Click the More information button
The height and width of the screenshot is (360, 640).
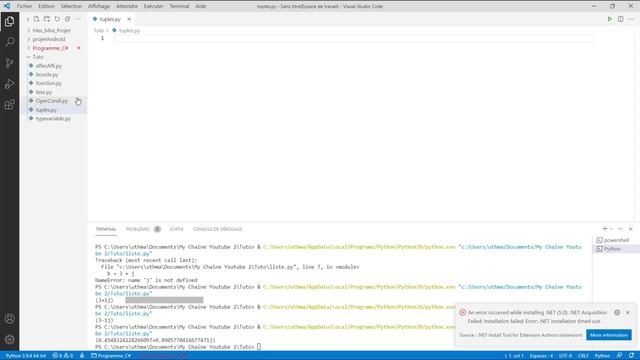[x=609, y=335]
